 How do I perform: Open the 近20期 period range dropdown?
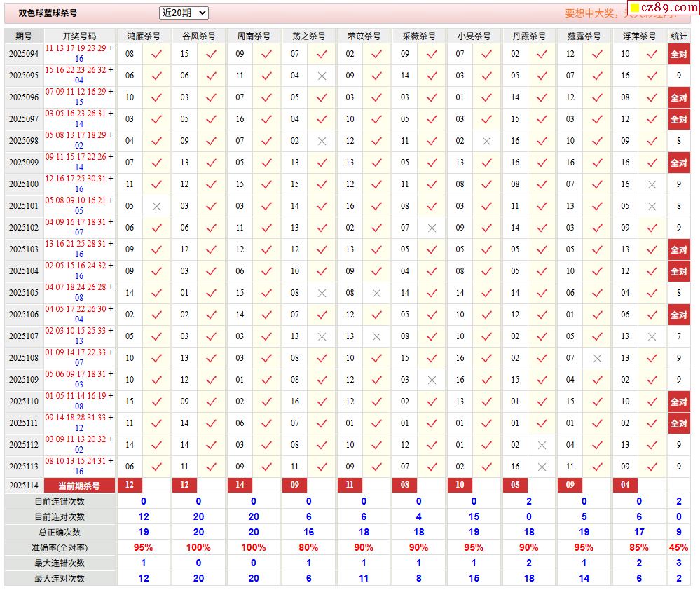click(184, 13)
